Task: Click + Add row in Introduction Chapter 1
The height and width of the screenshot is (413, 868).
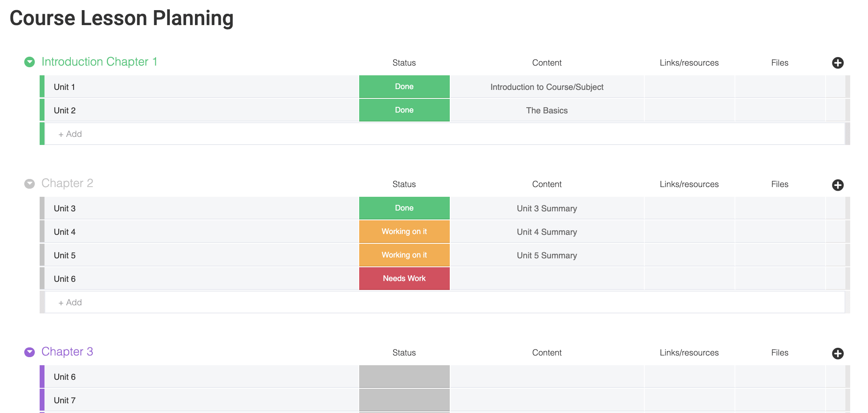Action: coord(445,134)
